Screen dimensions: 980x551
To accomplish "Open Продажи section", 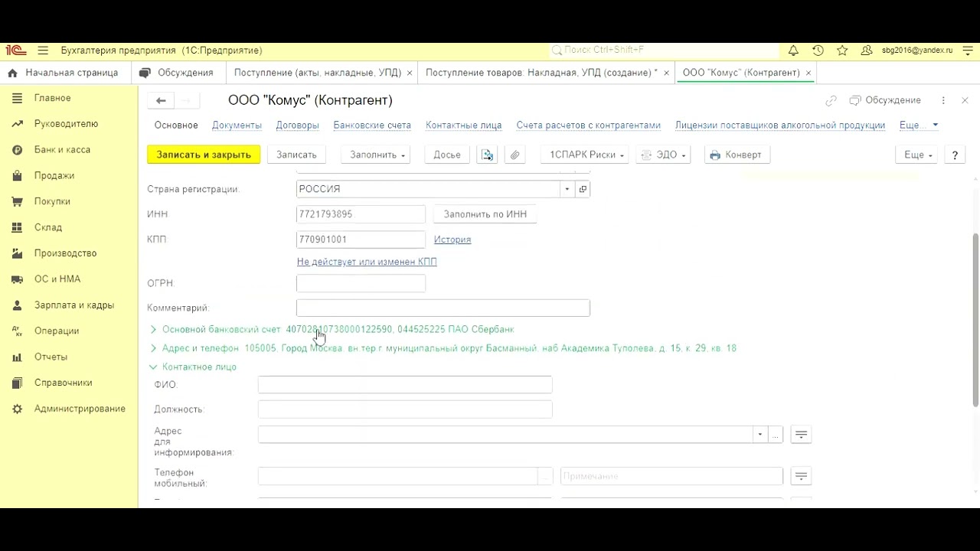I will tap(54, 176).
